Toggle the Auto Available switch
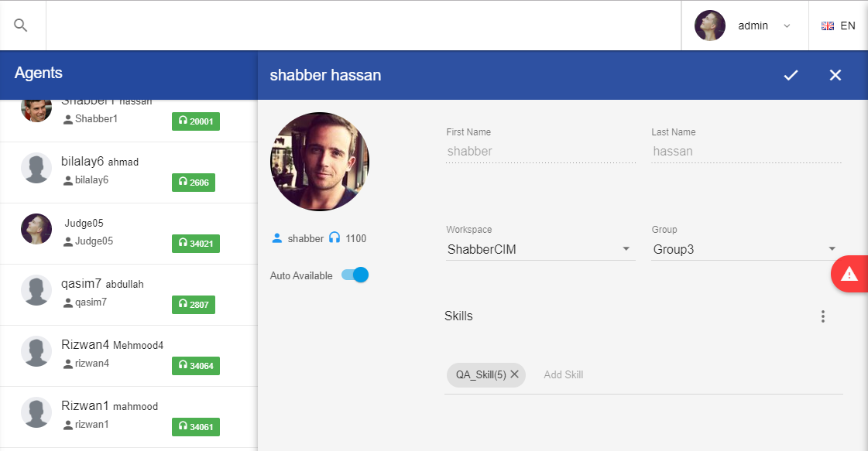Screen dimensions: 868x451 click(x=355, y=275)
